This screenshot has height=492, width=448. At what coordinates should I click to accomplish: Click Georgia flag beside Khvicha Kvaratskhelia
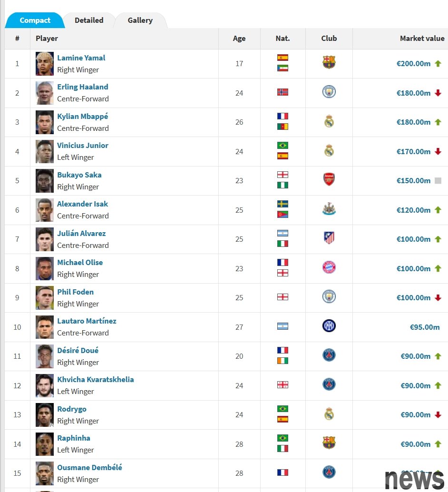tap(282, 384)
